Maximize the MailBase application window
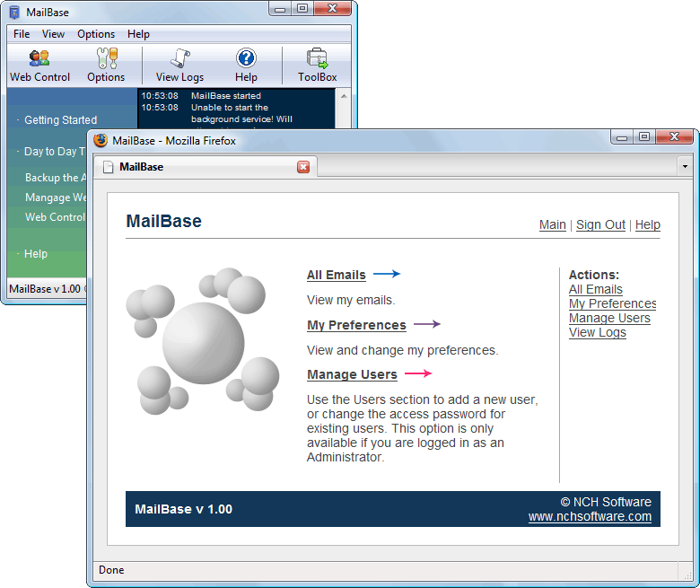This screenshot has height=588, width=700. click(x=302, y=8)
